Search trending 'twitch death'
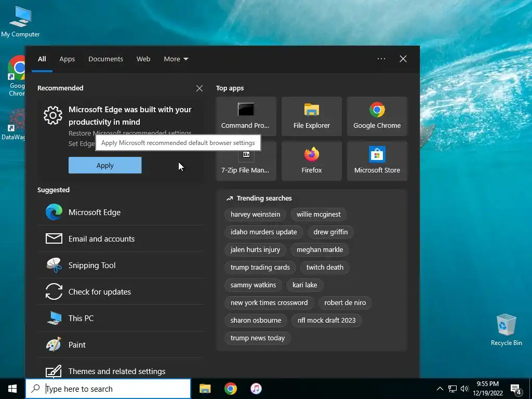 tap(325, 268)
